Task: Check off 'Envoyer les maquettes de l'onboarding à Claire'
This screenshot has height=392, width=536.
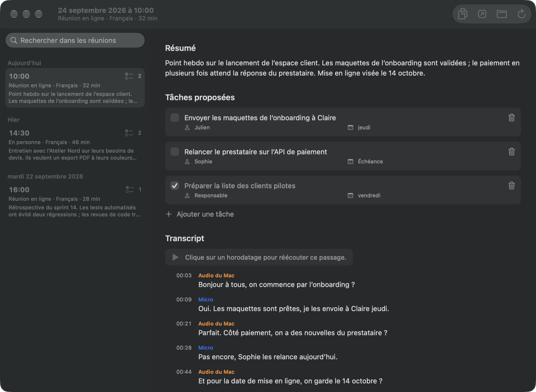Action: (x=175, y=117)
